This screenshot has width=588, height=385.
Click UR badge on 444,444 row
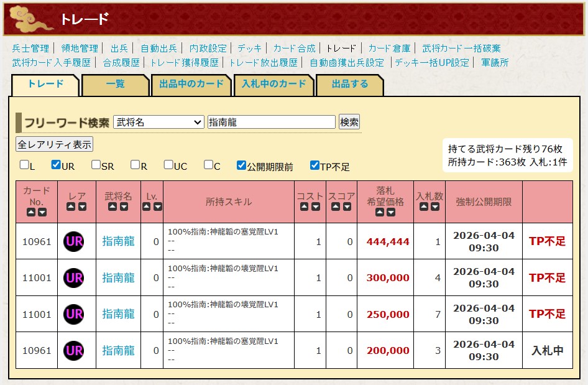pos(73,241)
